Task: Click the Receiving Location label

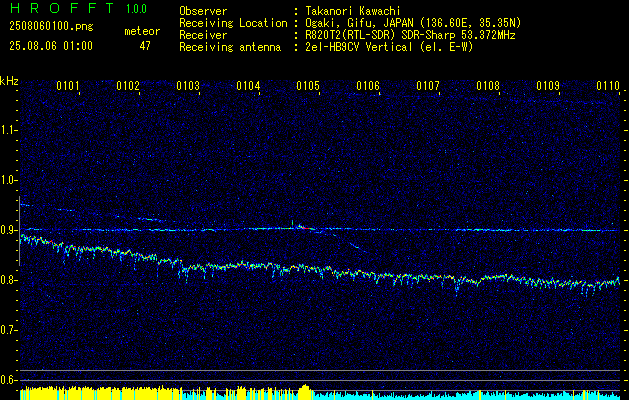Action: tap(233, 23)
